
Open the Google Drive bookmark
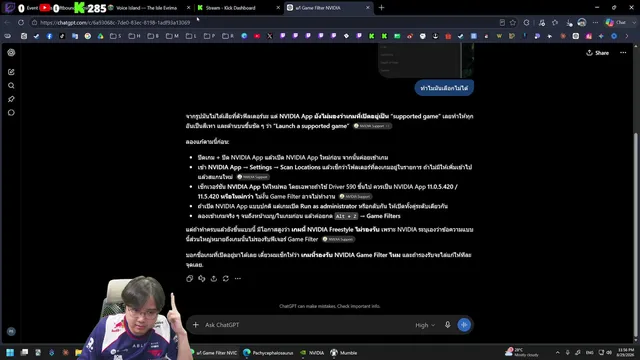[100, 36]
